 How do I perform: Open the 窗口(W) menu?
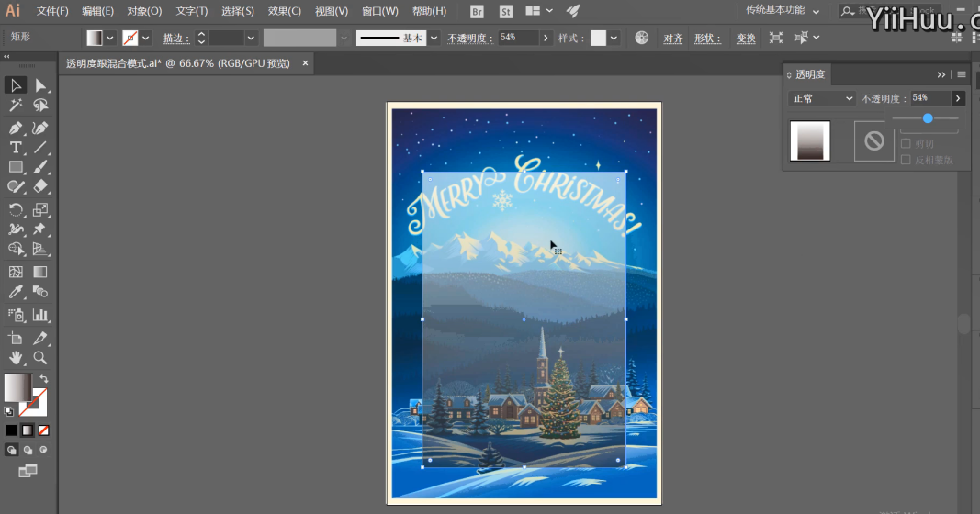[380, 11]
